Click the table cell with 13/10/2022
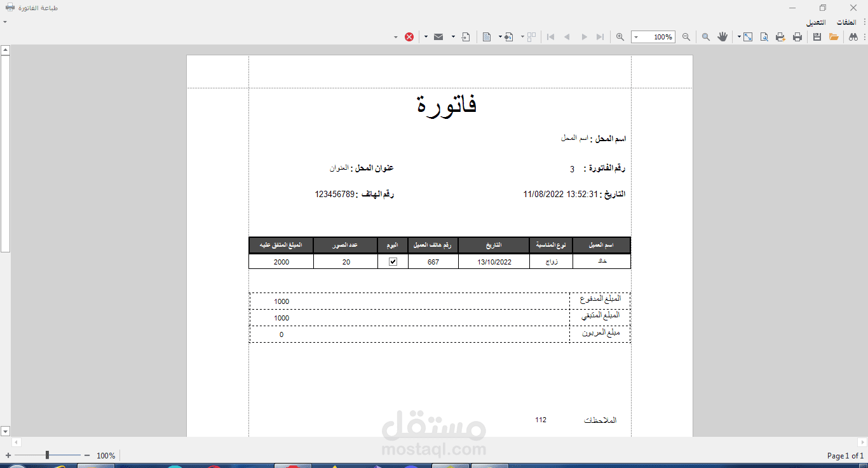Image resolution: width=868 pixels, height=468 pixels. click(494, 261)
